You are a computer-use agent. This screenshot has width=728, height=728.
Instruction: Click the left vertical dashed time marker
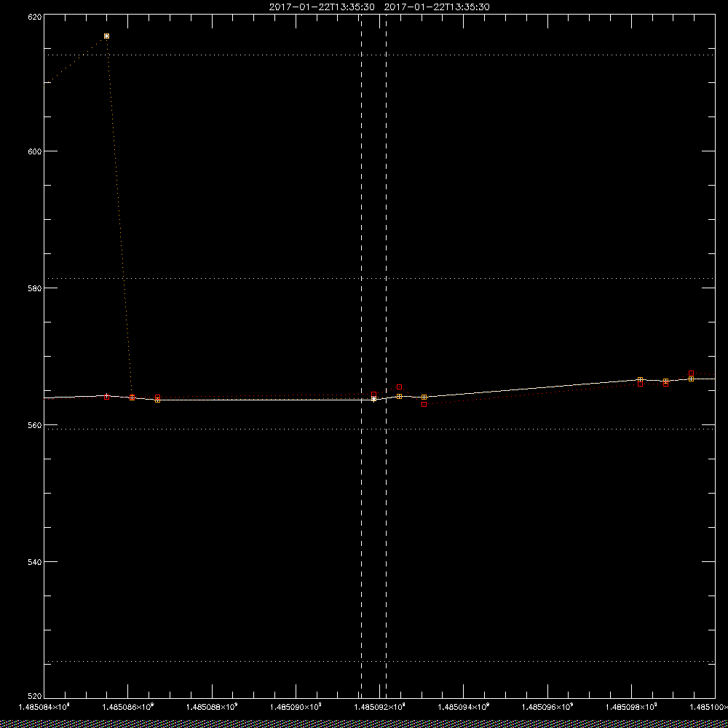pos(361,357)
